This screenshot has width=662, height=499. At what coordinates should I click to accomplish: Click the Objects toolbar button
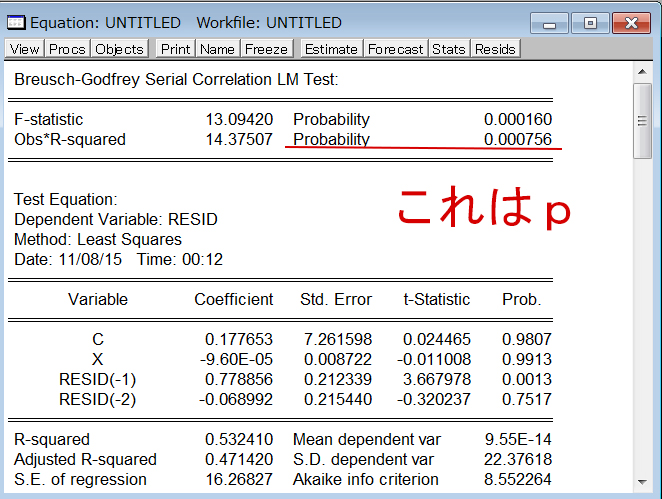[120, 49]
